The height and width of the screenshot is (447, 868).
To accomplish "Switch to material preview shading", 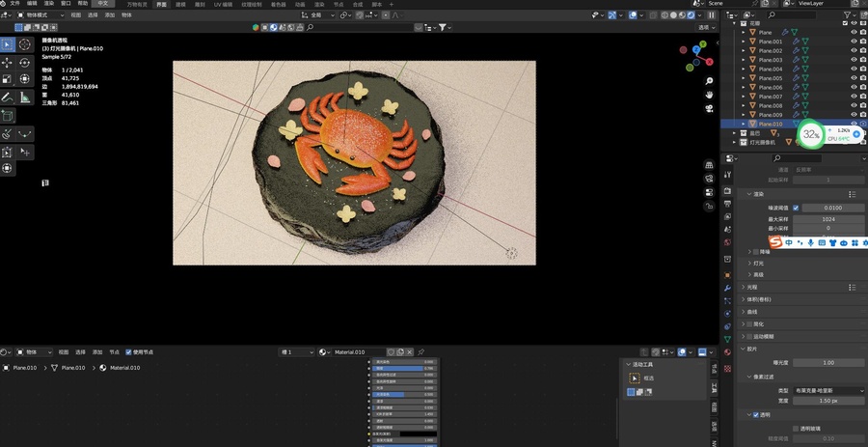I will click(683, 15).
